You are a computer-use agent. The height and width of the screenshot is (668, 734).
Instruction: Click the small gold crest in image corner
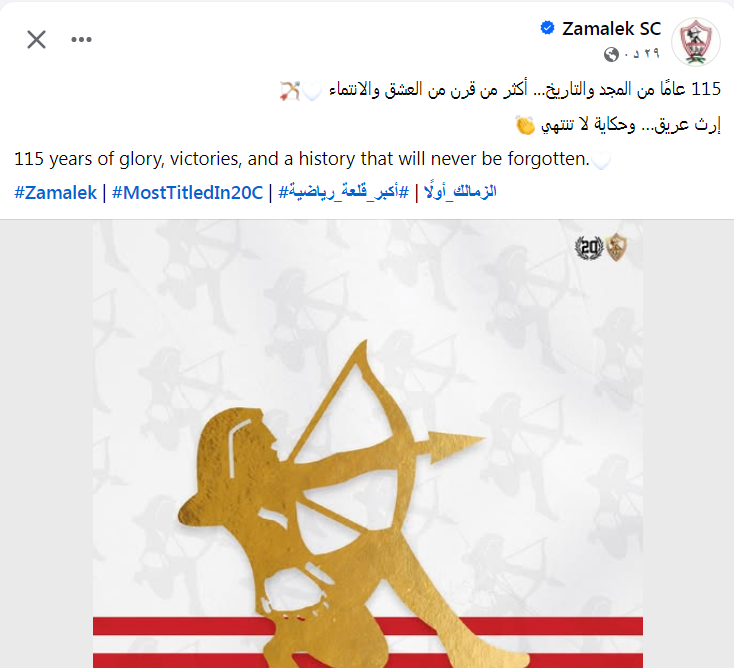click(x=617, y=247)
